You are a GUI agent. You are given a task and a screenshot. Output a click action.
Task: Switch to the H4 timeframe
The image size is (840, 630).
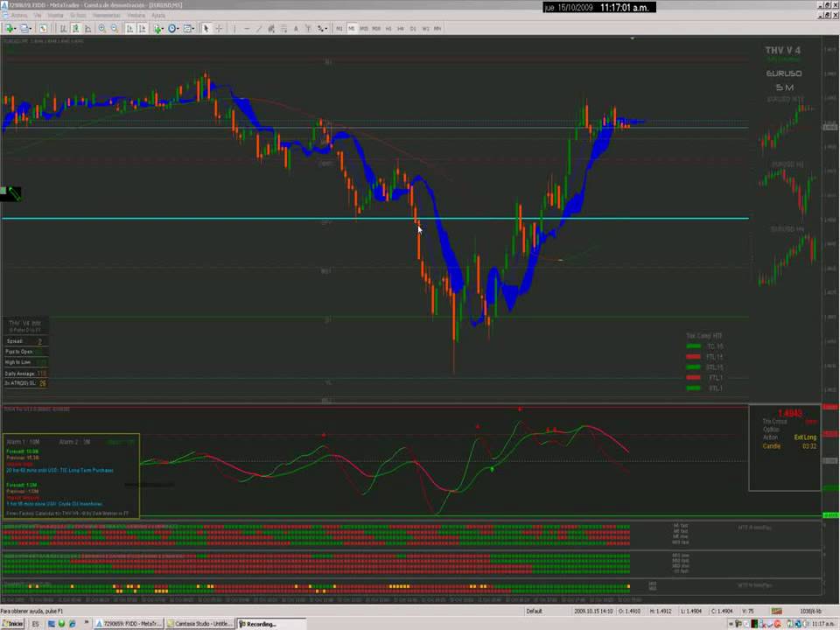coord(401,28)
